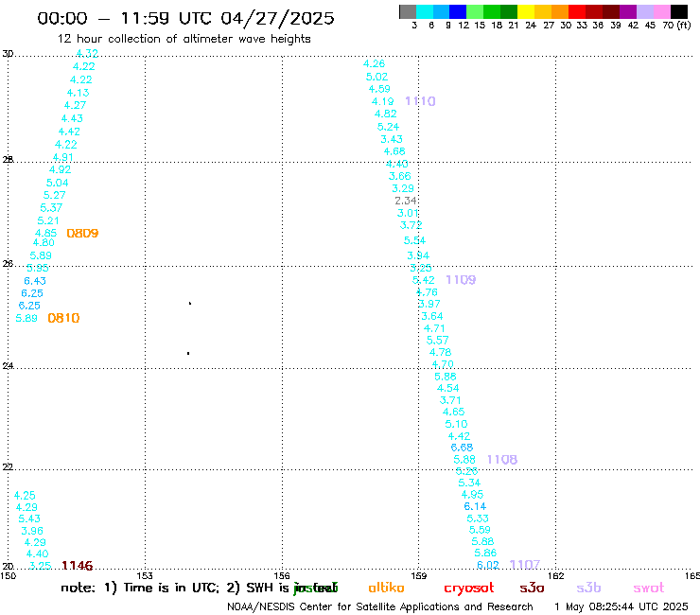This screenshot has width=700, height=615.
Task: Click the 3.43 wave height reading
Action: pos(392,139)
